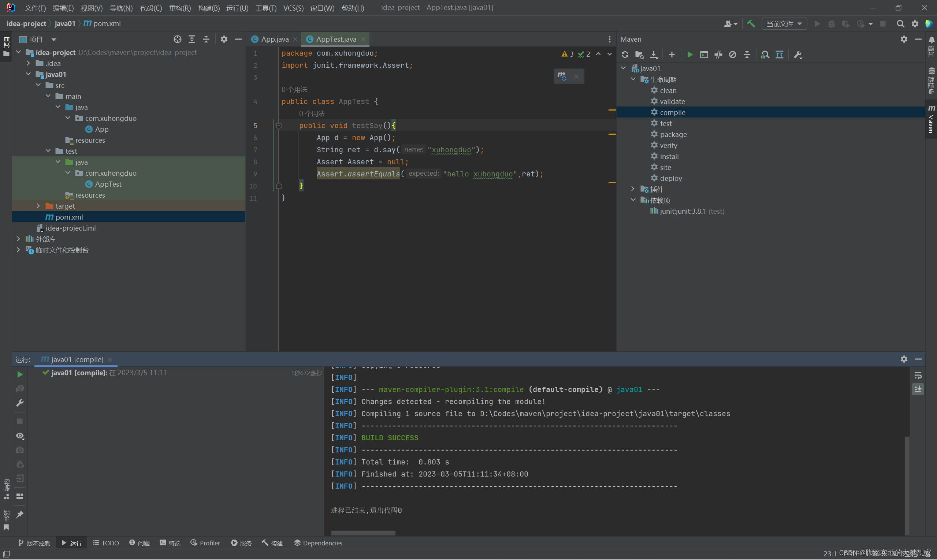This screenshot has width=937, height=560.
Task: Add Maven project with plus icon
Action: click(x=672, y=55)
